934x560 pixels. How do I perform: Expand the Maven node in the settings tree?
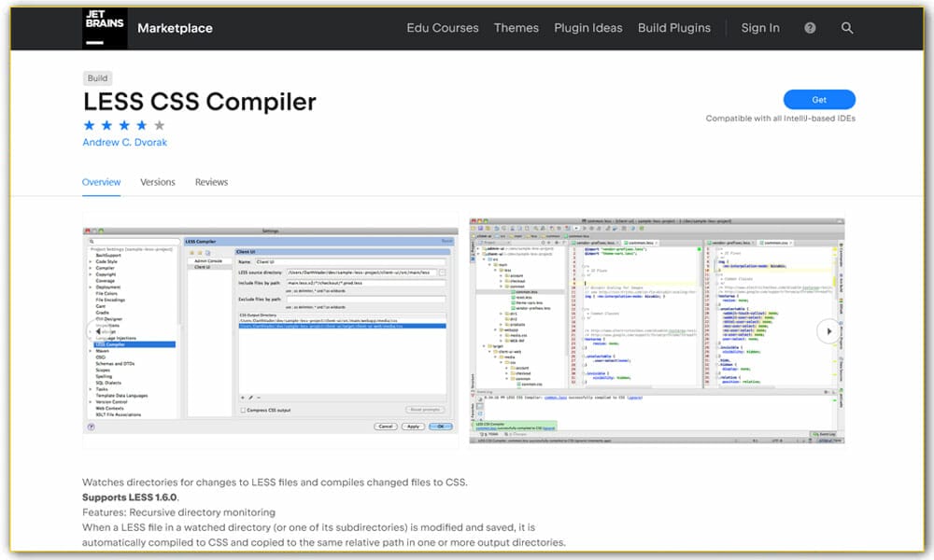92,351
